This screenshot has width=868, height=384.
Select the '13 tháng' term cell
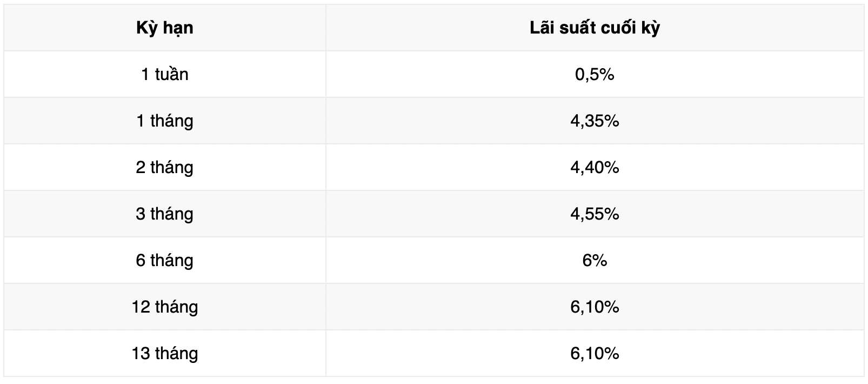[164, 353]
